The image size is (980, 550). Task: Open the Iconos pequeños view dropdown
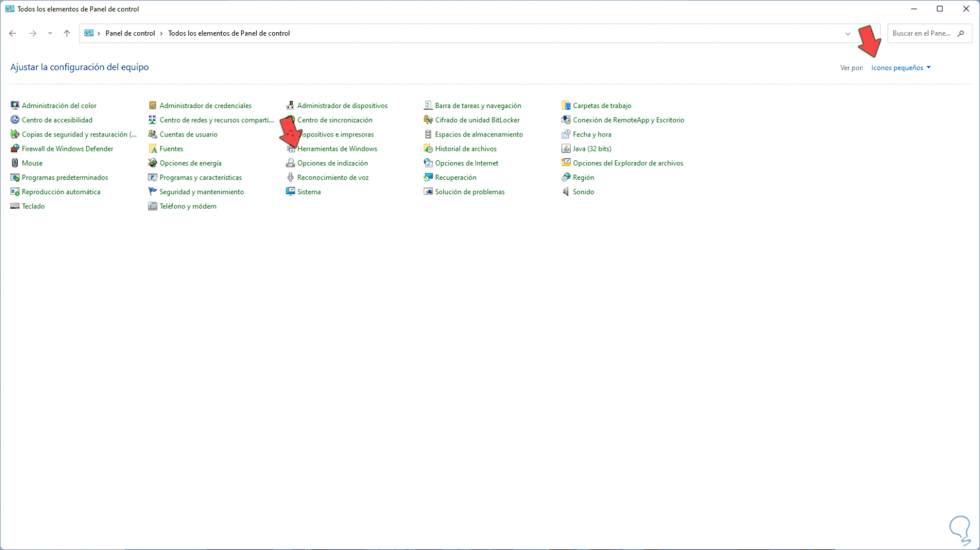click(x=901, y=68)
